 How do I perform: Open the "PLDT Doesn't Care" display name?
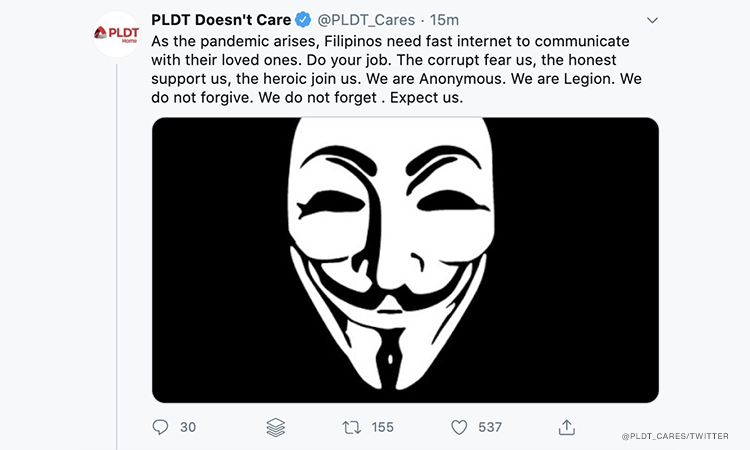(221, 20)
